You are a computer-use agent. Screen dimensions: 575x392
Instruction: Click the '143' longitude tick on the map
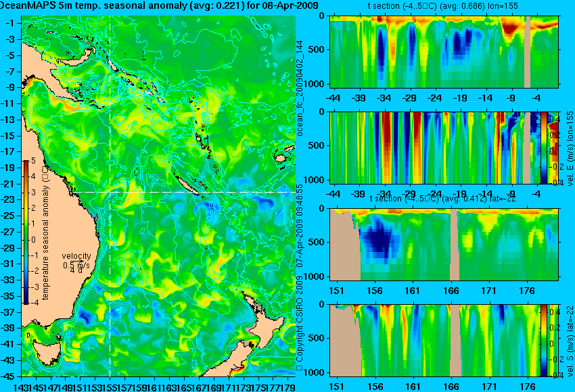click(19, 387)
